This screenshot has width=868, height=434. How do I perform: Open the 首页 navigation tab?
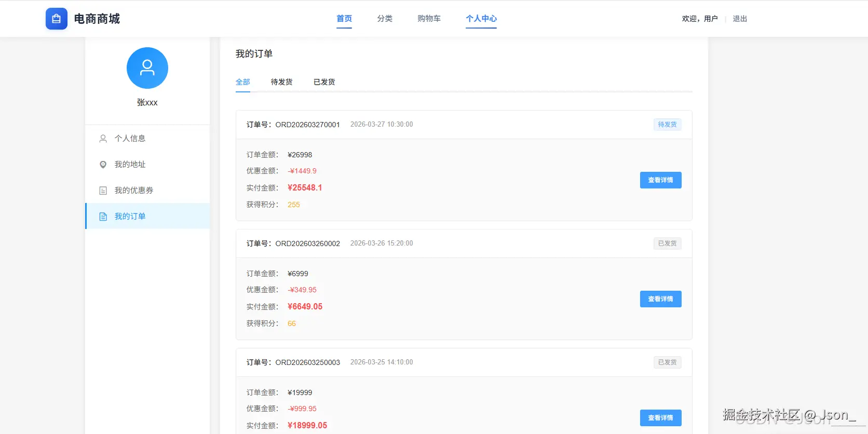(x=344, y=19)
